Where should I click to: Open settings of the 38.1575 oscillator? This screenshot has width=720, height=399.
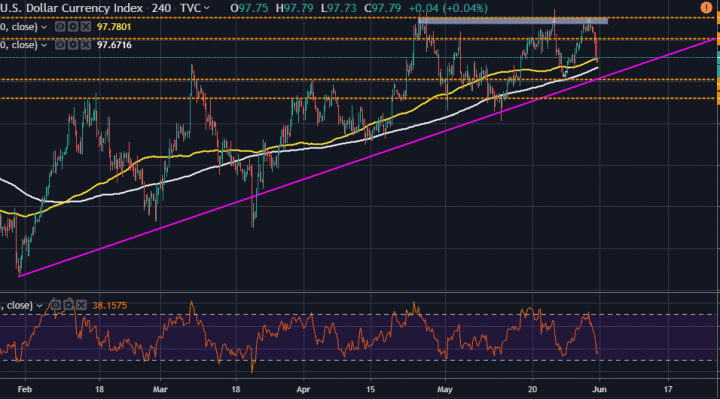(x=68, y=305)
